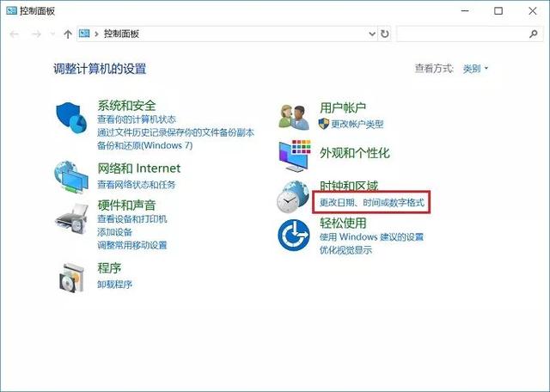Open the Appearance and Personalization monitor icon
Viewport: 550px width, 392px height.
[295, 156]
